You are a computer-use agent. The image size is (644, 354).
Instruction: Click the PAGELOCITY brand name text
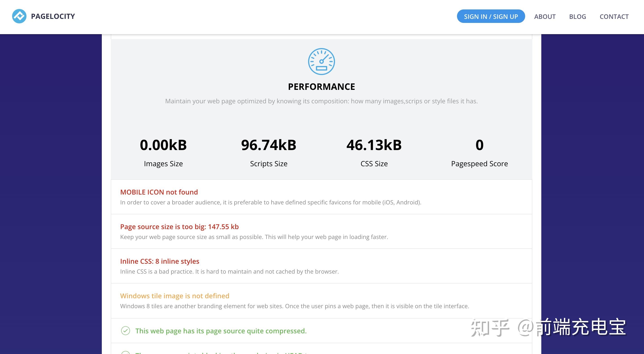coord(53,16)
